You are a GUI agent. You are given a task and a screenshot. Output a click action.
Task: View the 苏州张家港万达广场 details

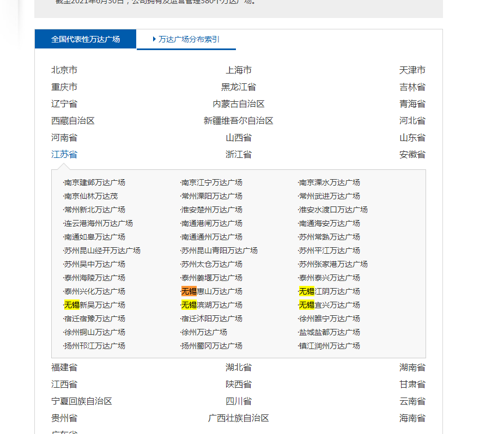333,264
